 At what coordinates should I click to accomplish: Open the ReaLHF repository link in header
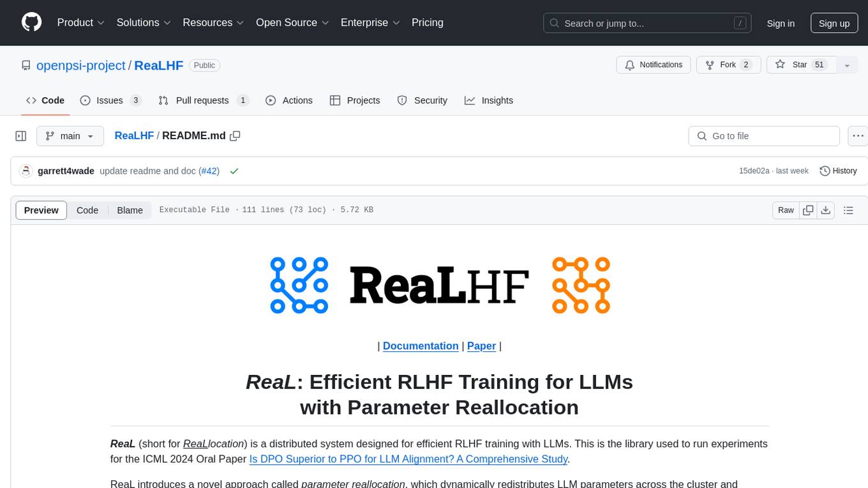(x=159, y=65)
